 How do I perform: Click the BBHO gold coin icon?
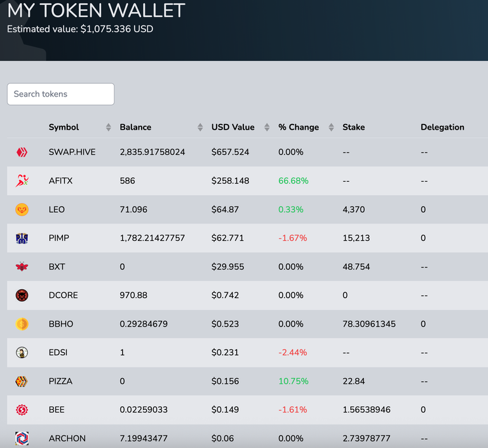[22, 324]
